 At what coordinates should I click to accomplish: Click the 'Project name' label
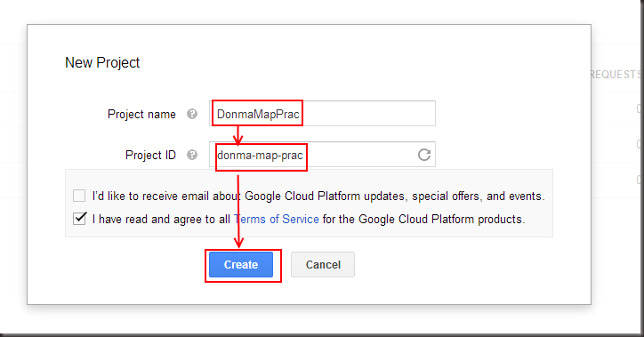(x=141, y=114)
